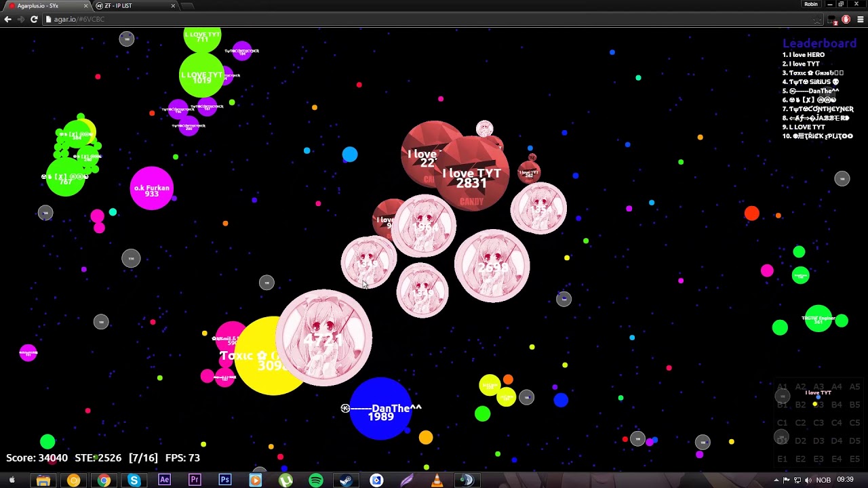Switch to Google Chrome in the taskbar
The image size is (868, 488).
tap(104, 481)
